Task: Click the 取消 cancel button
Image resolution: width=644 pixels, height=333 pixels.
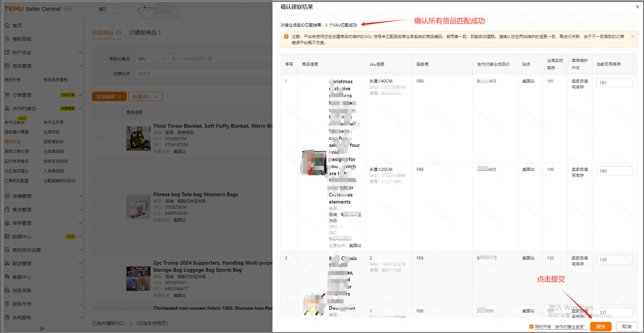Action: [x=626, y=327]
